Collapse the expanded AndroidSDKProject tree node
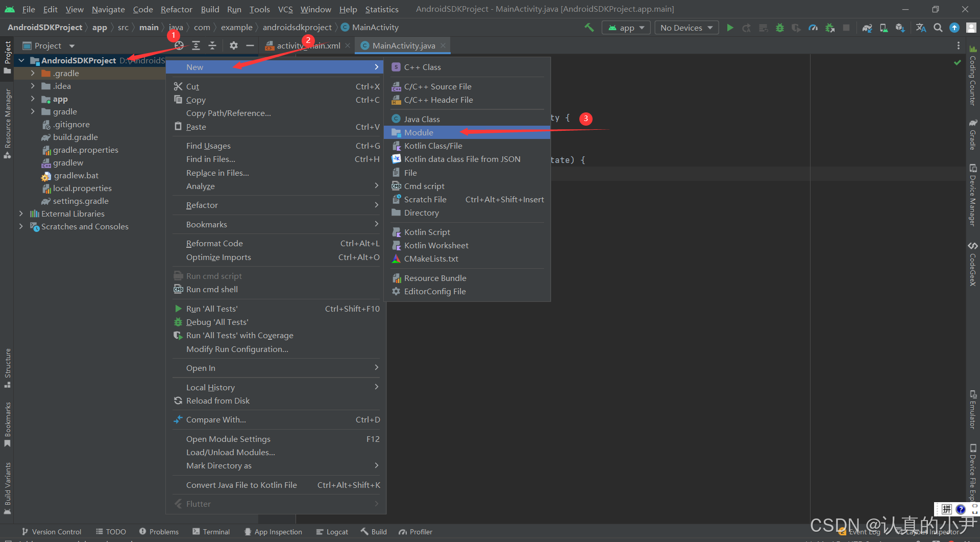 21,60
